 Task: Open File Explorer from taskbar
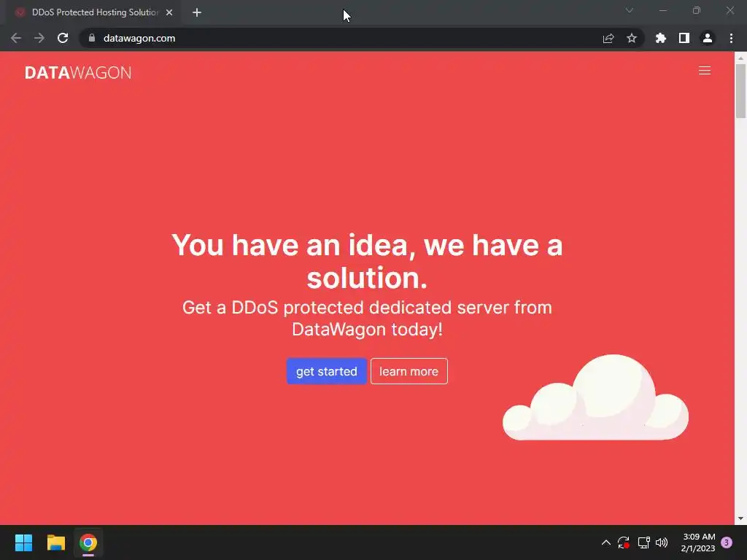pyautogui.click(x=55, y=542)
